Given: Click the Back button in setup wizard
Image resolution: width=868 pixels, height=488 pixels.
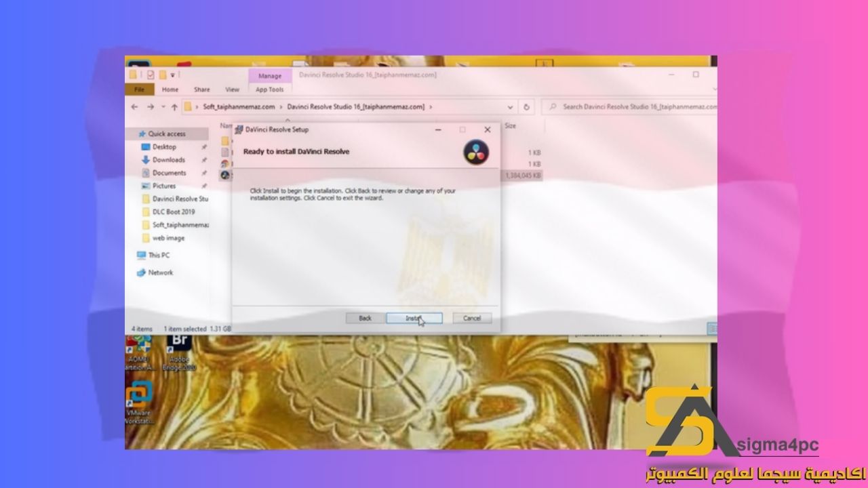Looking at the screenshot, I should (365, 318).
